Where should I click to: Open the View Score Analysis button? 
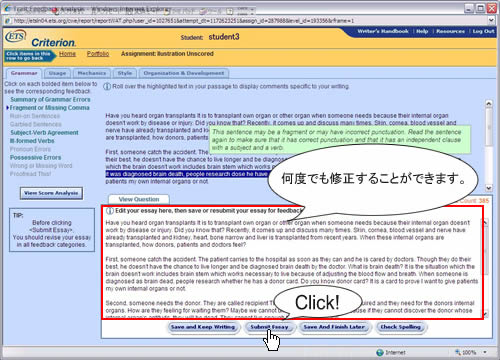tap(51, 193)
